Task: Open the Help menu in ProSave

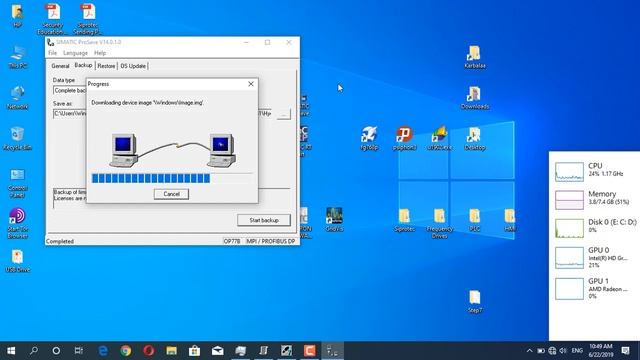Action: click(100, 53)
